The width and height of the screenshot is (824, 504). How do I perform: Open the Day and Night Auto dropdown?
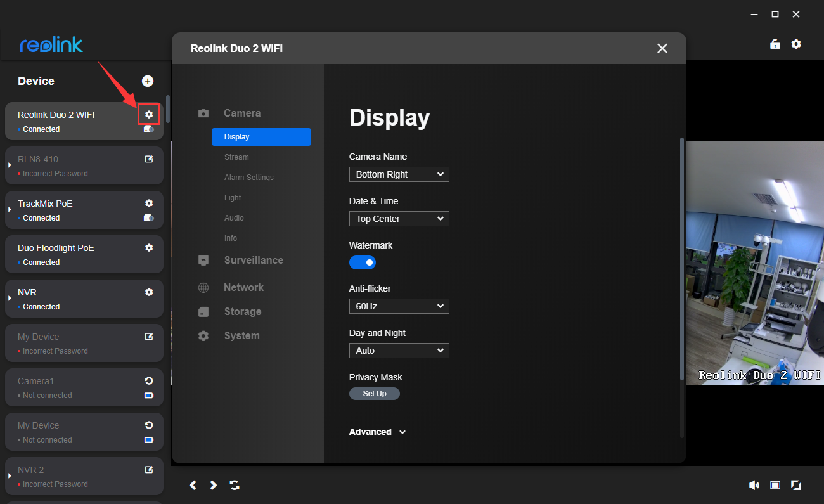(x=399, y=351)
